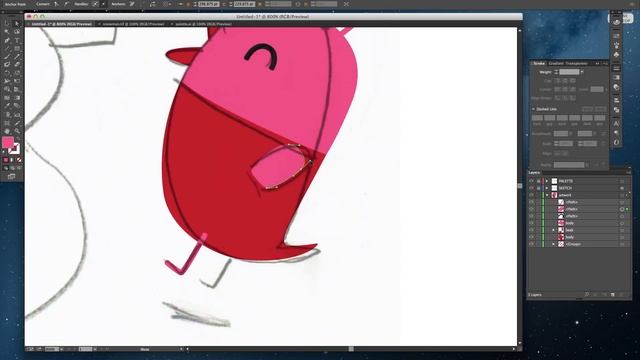The width and height of the screenshot is (640, 360).
Task: Toggle lock on the SKETCH layer
Action: coord(538,188)
